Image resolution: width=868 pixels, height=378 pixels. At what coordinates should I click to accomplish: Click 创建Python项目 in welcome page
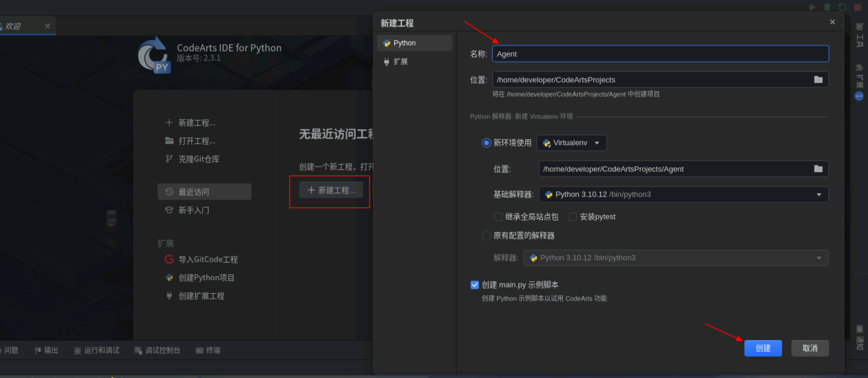coord(200,278)
